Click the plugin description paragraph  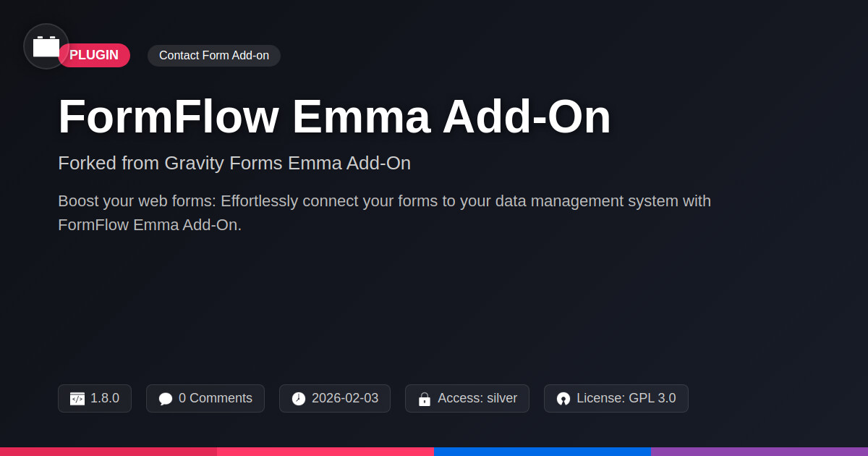tap(384, 213)
